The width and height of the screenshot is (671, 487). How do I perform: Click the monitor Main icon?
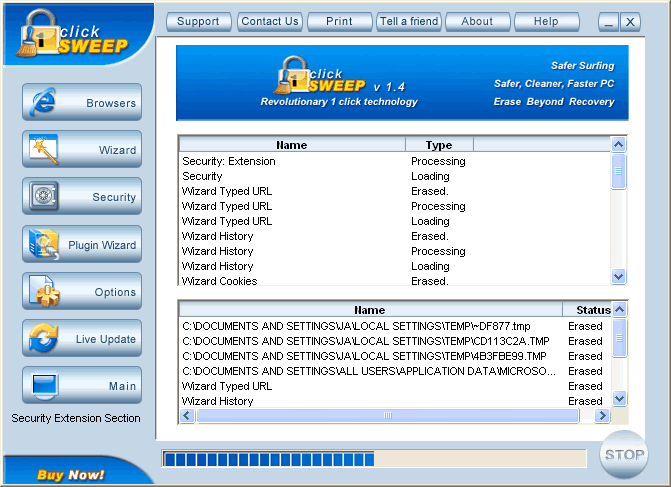45,385
